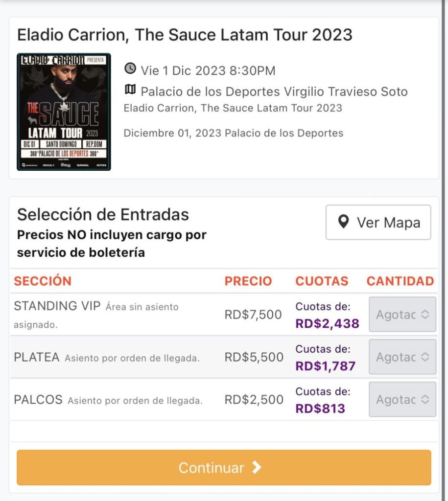
Task: Click the map icon beside the venue name
Action: click(130, 90)
